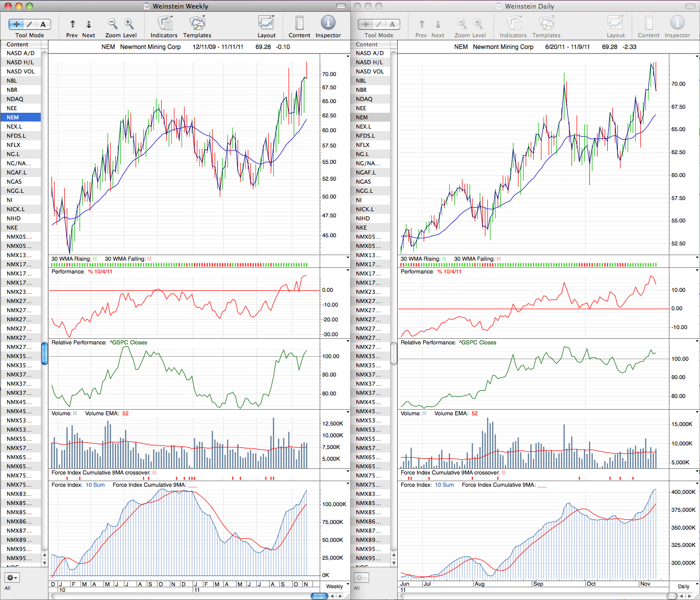Zoom out with the minus magnifier
700x600 pixels.
(x=113, y=23)
